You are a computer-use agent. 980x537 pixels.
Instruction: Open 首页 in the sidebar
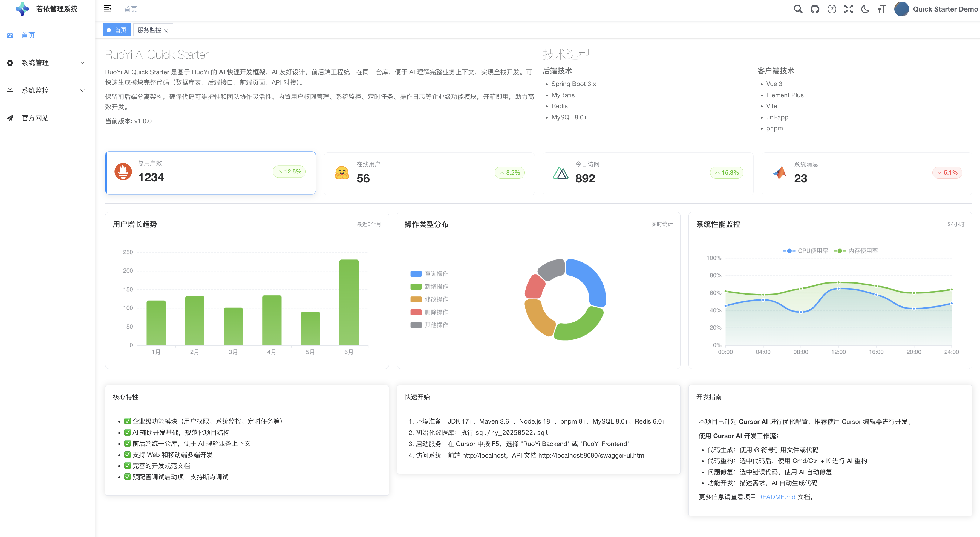click(48, 35)
